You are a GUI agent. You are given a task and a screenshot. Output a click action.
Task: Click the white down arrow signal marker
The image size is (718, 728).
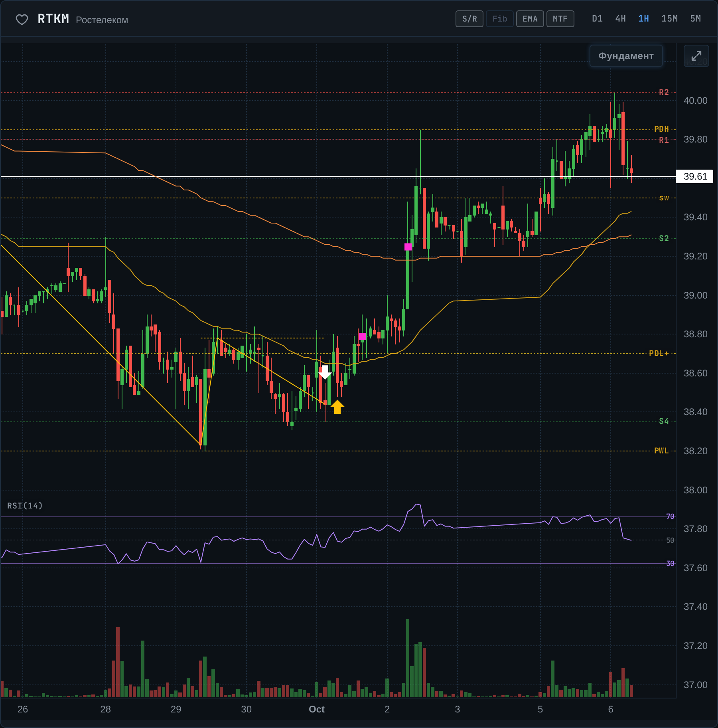[x=325, y=372]
